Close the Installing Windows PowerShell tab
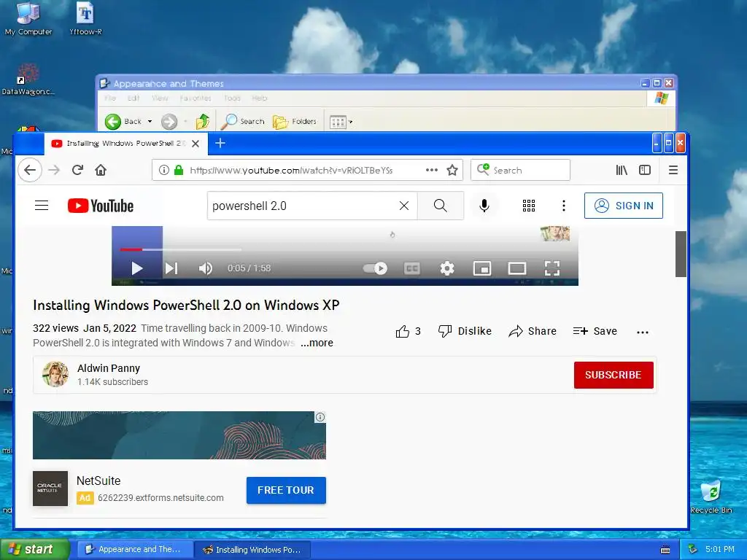 196,144
